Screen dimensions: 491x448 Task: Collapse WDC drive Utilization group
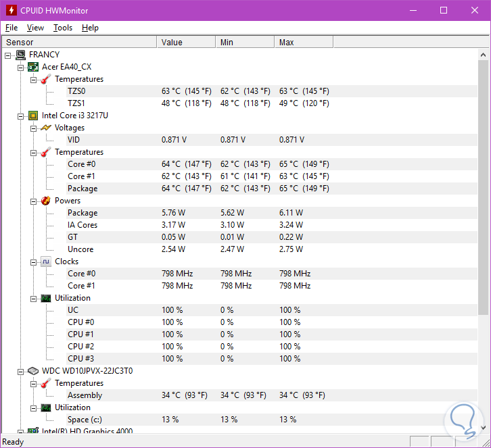[34, 409]
